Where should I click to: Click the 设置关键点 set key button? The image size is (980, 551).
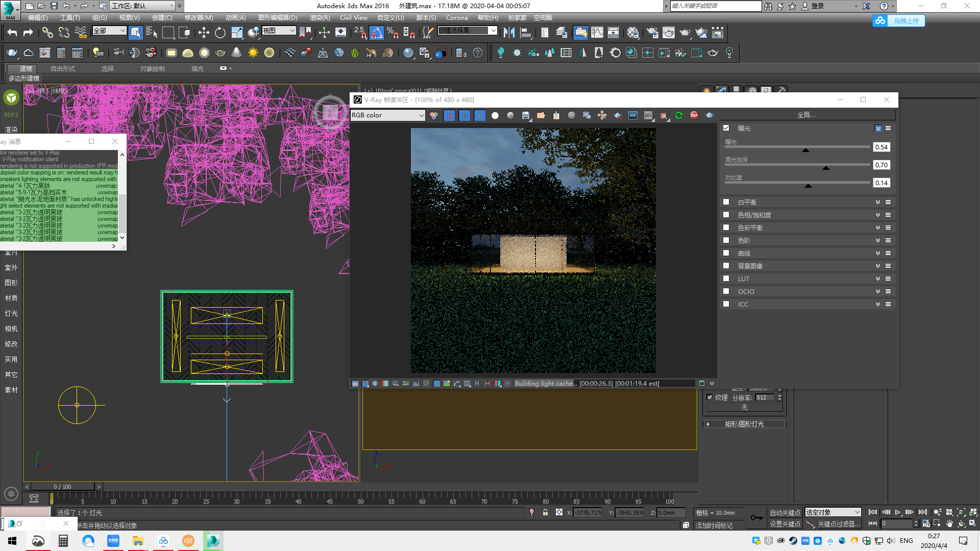pos(785,524)
